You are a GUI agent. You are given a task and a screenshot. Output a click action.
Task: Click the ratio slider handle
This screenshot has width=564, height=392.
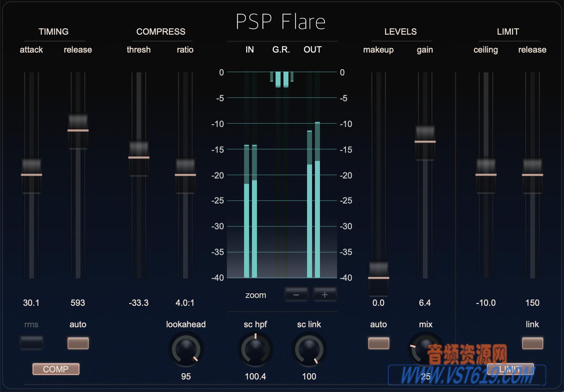(185, 175)
